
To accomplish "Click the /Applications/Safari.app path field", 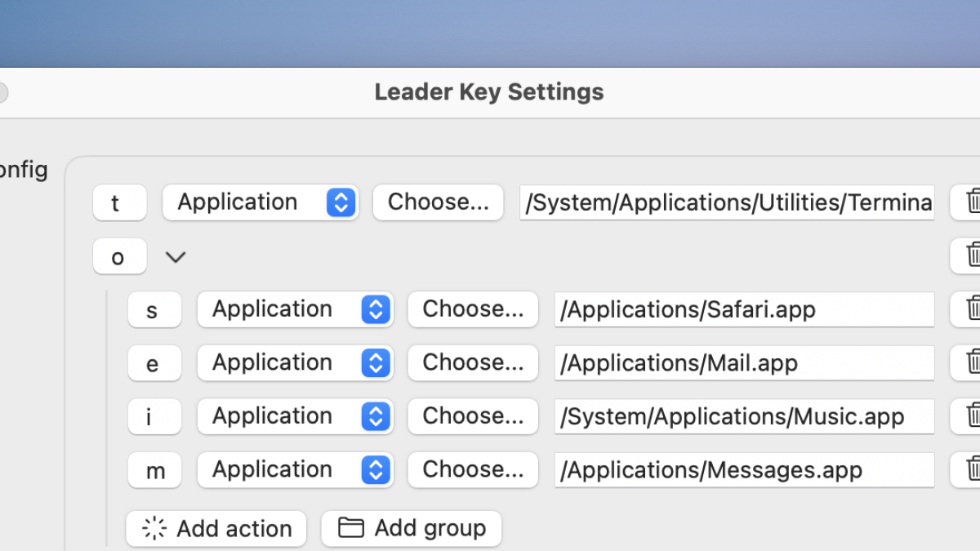I will tap(743, 309).
